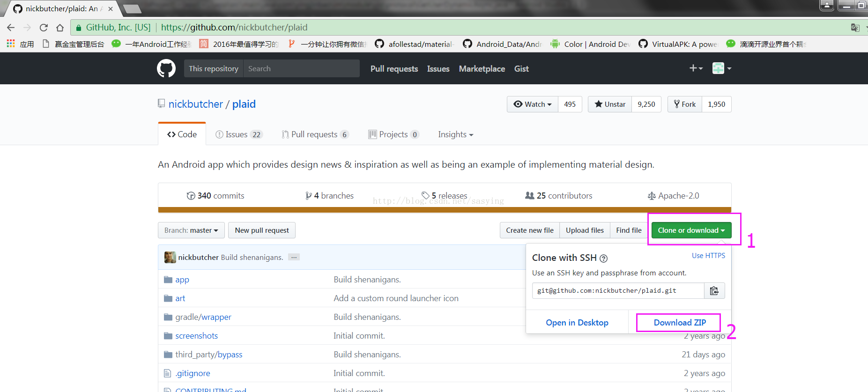Viewport: 868px width, 392px height.
Task: View the 9,250 stargazers count
Action: [646, 104]
